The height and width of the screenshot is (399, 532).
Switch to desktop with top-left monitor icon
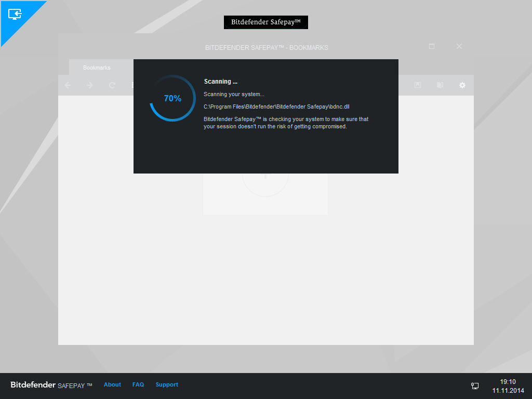coord(15,14)
